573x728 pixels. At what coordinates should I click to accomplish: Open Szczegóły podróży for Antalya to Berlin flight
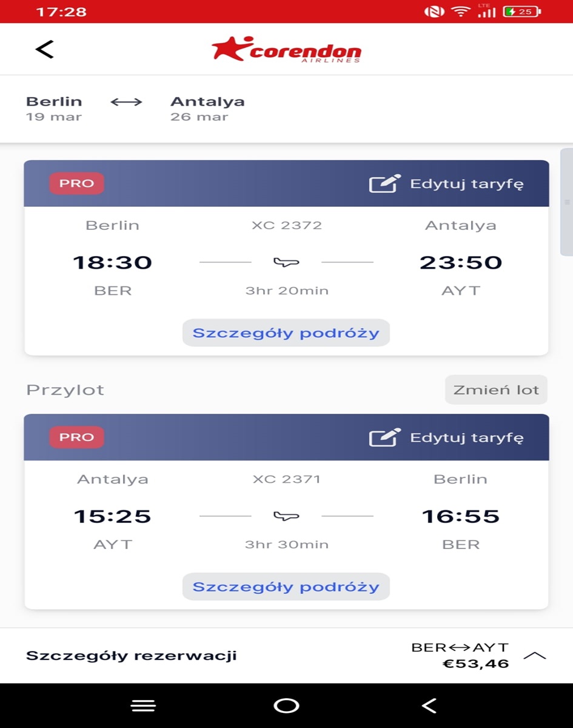[286, 586]
